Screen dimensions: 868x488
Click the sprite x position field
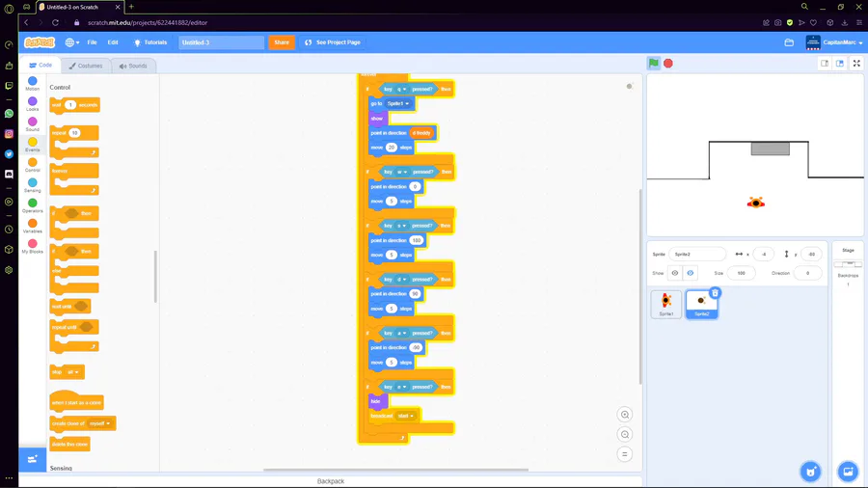[764, 254]
